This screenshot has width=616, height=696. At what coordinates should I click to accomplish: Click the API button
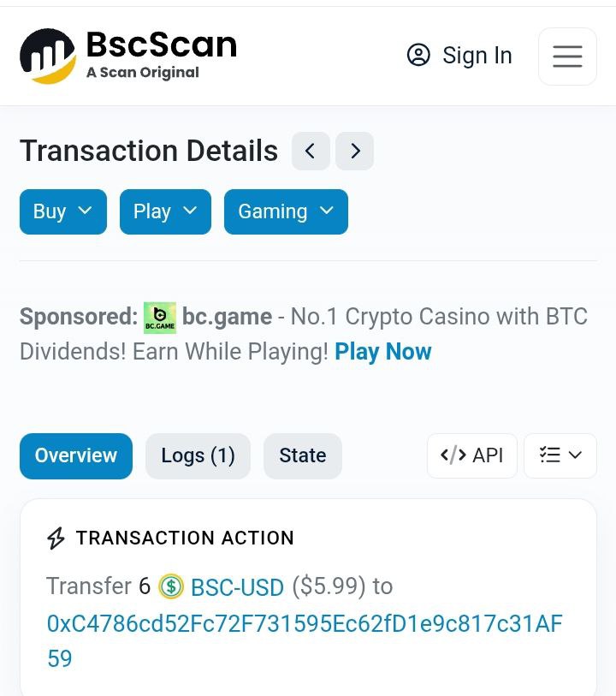[x=472, y=455]
